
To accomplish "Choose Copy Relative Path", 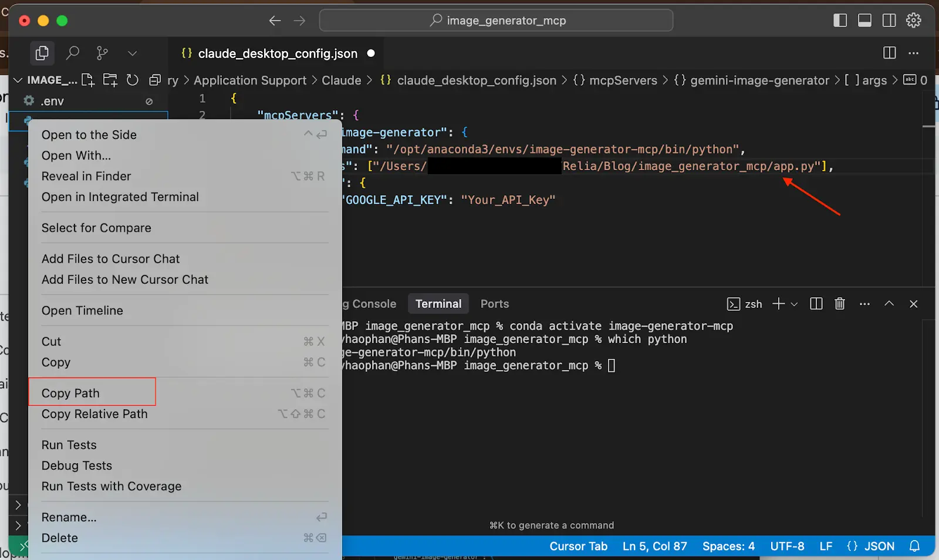I will [185, 414].
